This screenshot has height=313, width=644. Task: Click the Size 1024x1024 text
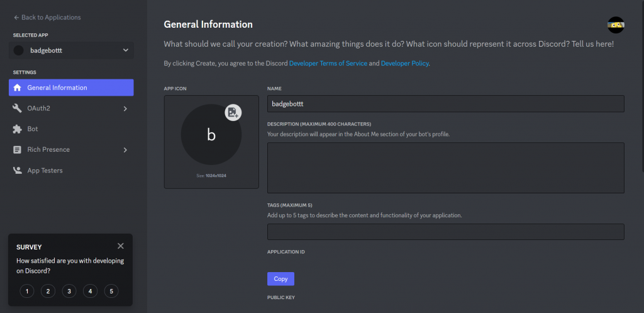[x=211, y=176]
